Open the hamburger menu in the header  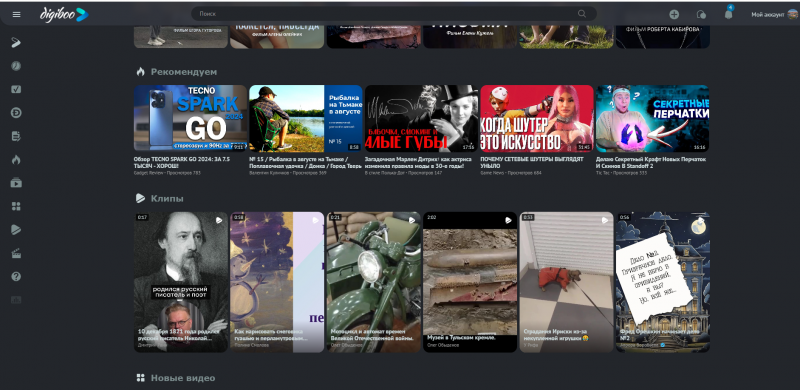[x=16, y=14]
